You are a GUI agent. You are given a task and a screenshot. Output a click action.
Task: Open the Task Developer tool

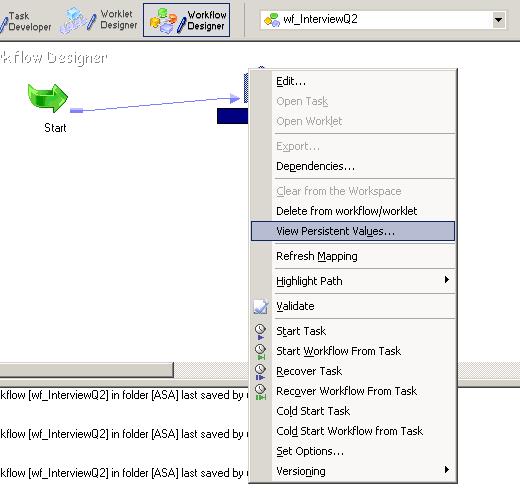point(26,22)
